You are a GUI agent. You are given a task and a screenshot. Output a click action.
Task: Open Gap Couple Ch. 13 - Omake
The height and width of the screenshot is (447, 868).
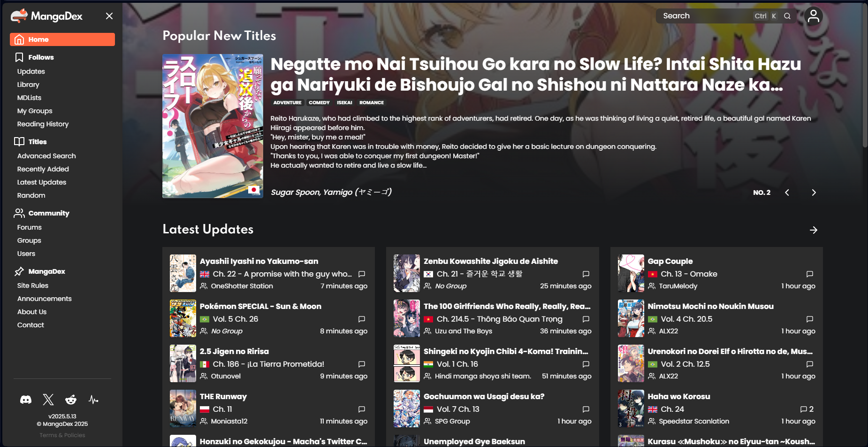pos(689,274)
